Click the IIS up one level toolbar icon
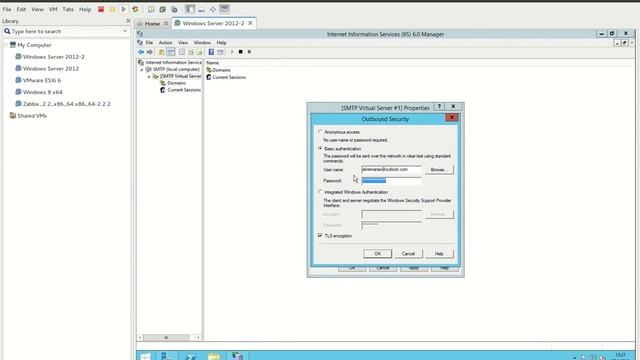Screen dimensions: 640x360 (162, 52)
